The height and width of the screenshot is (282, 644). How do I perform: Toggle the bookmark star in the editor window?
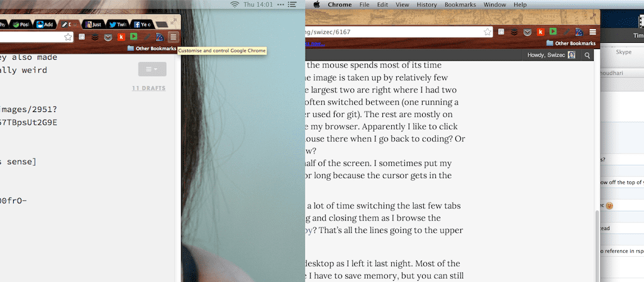pyautogui.click(x=68, y=37)
